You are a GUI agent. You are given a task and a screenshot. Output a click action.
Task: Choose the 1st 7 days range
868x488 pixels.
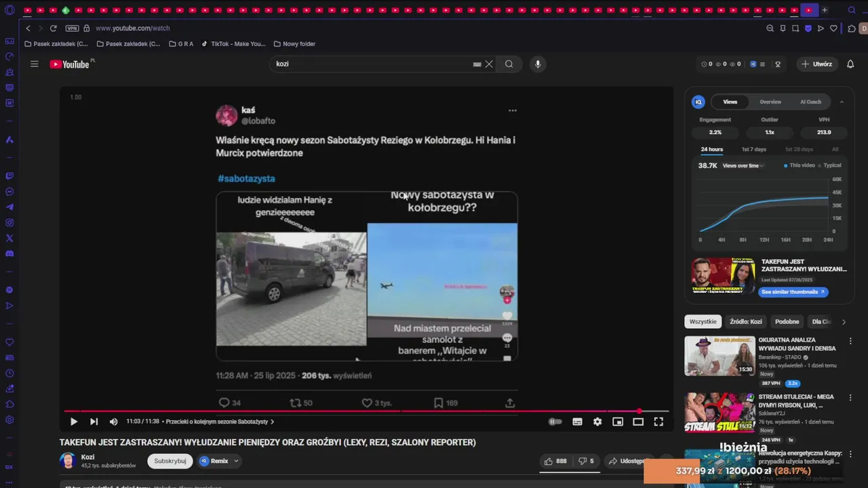pos(753,149)
